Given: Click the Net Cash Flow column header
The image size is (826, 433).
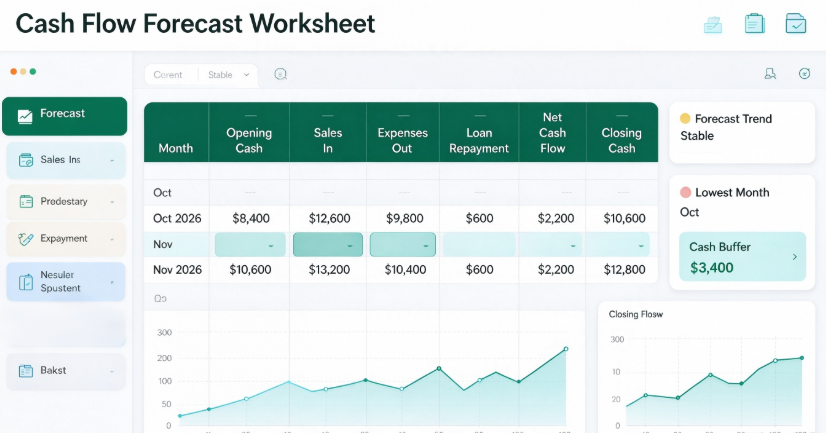Looking at the screenshot, I should 553,133.
